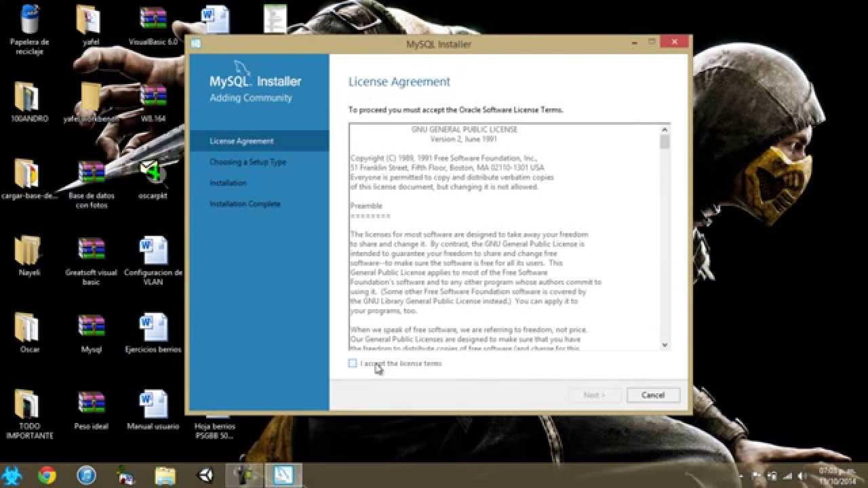Open Google Chrome from the taskbar
Image resolution: width=868 pixels, height=488 pixels.
pos(47,476)
